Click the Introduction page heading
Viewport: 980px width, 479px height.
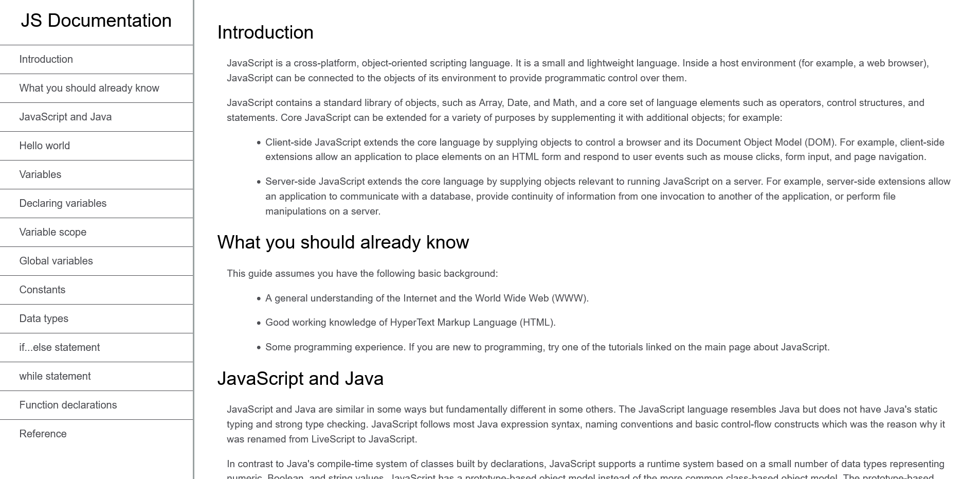265,32
